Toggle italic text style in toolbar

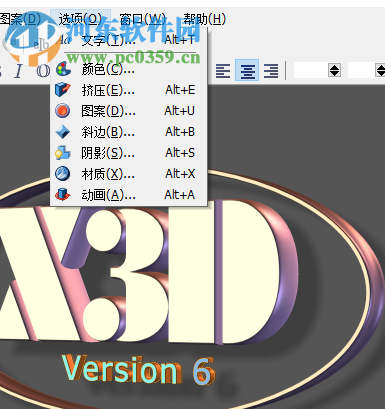pyautogui.click(x=19, y=71)
